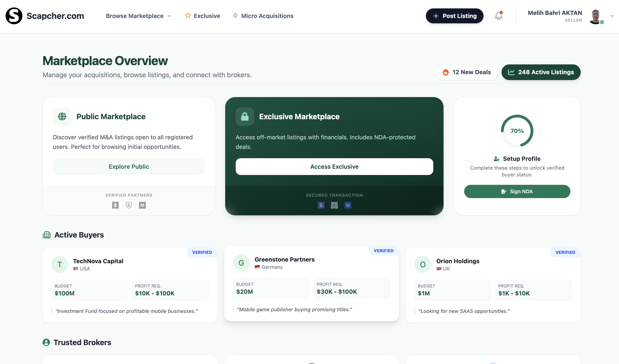Click the Sign NDA button
The image size is (619, 364).
[x=517, y=191]
